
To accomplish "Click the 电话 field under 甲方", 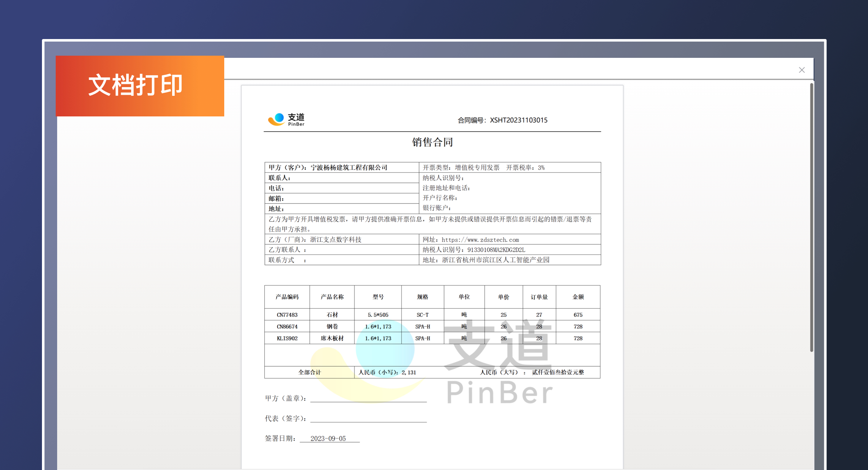I will coord(342,188).
